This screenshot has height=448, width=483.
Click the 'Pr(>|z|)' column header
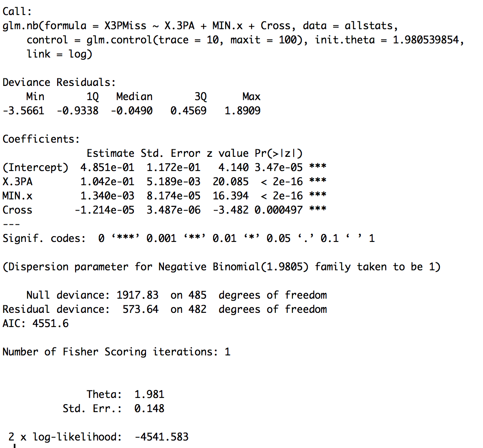[278, 153]
